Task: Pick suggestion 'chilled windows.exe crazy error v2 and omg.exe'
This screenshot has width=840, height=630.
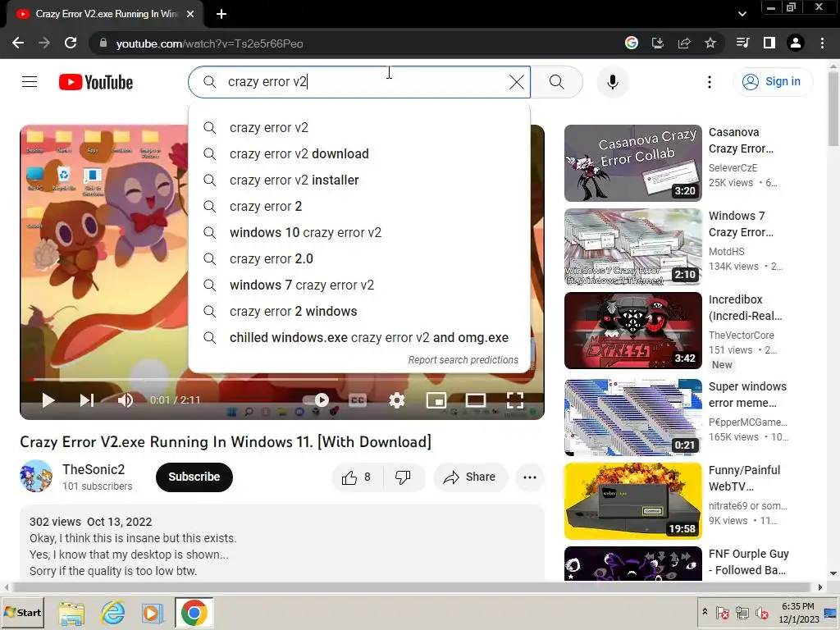Action: [x=359, y=337]
